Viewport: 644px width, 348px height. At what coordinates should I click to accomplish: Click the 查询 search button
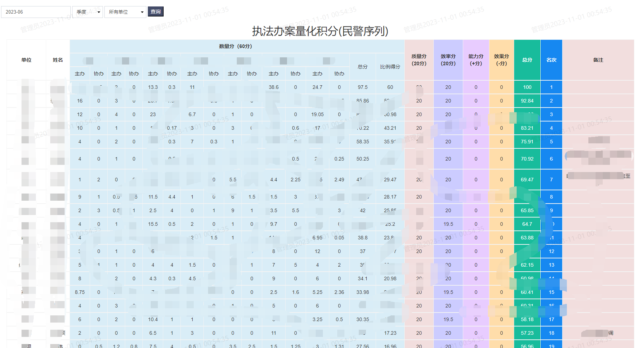point(156,11)
